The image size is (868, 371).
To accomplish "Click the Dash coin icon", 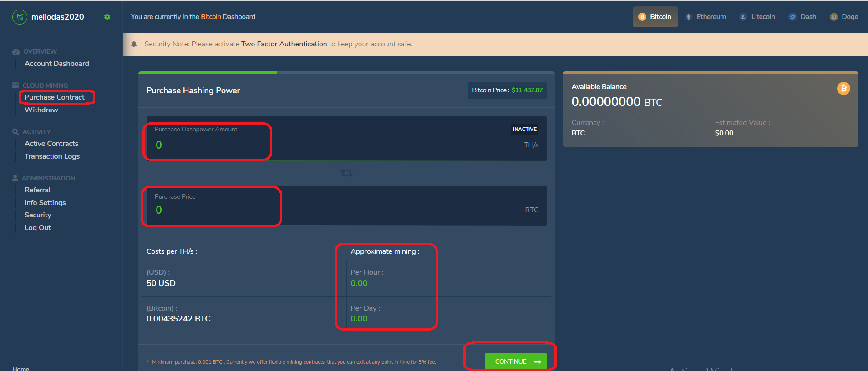I will (792, 17).
